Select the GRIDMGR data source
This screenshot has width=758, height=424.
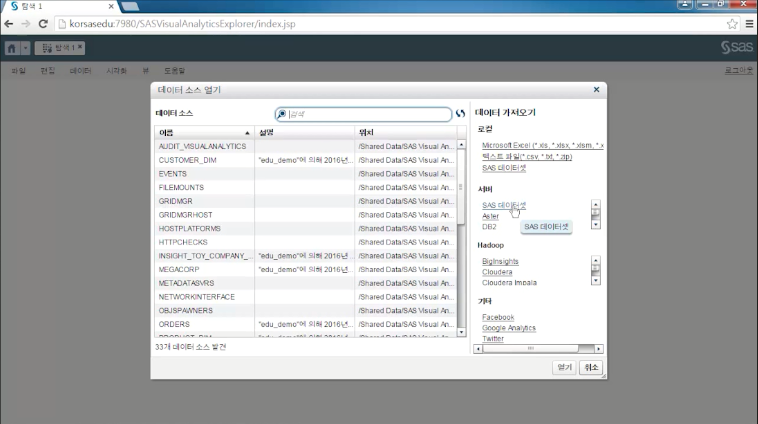pyautogui.click(x=306, y=201)
